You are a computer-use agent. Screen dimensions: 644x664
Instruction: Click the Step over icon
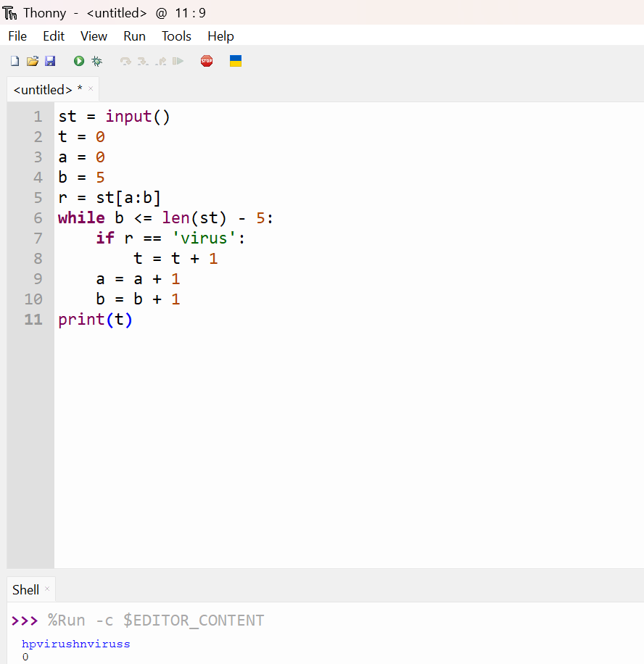pos(125,62)
